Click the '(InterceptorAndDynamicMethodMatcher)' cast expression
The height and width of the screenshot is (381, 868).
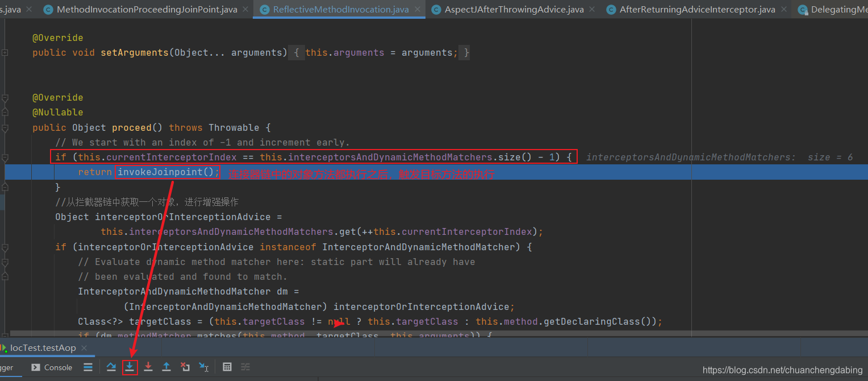coord(226,307)
